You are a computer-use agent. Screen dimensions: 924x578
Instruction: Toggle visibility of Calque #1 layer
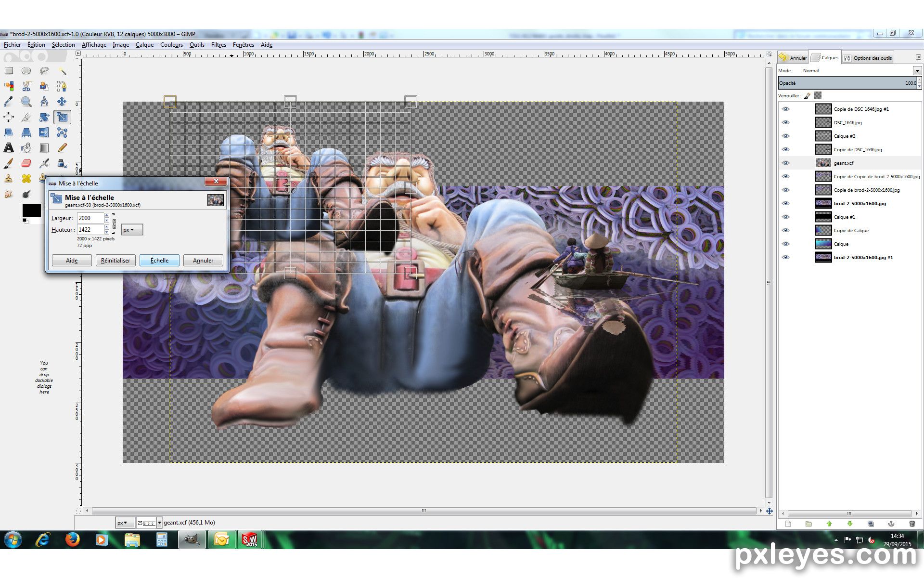coord(786,217)
